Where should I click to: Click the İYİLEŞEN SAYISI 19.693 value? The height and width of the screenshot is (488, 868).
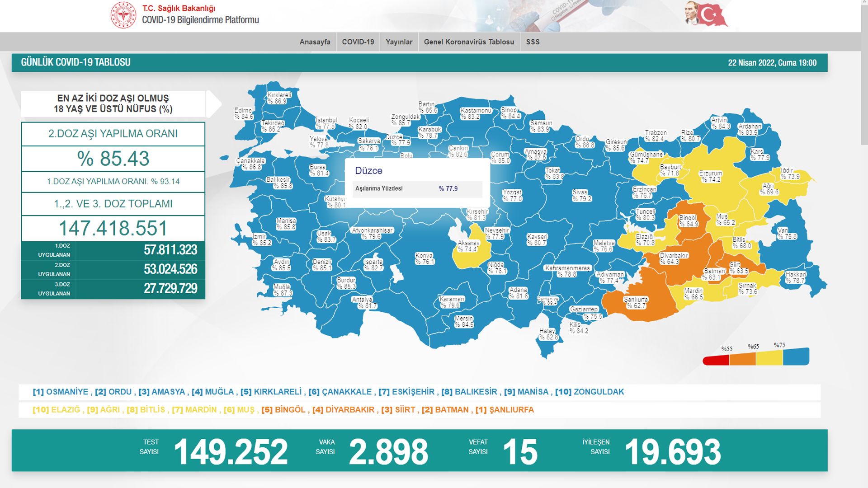[673, 451]
